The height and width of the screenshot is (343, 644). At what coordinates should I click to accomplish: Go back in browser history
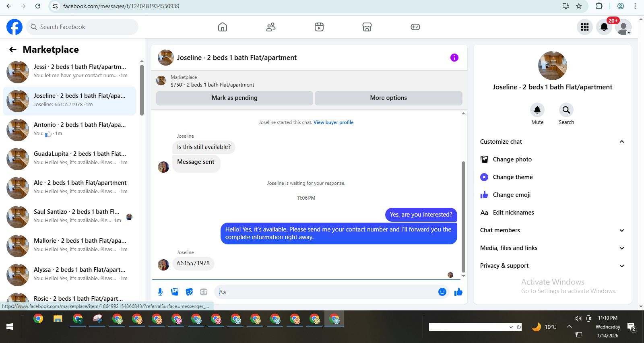pyautogui.click(x=9, y=6)
